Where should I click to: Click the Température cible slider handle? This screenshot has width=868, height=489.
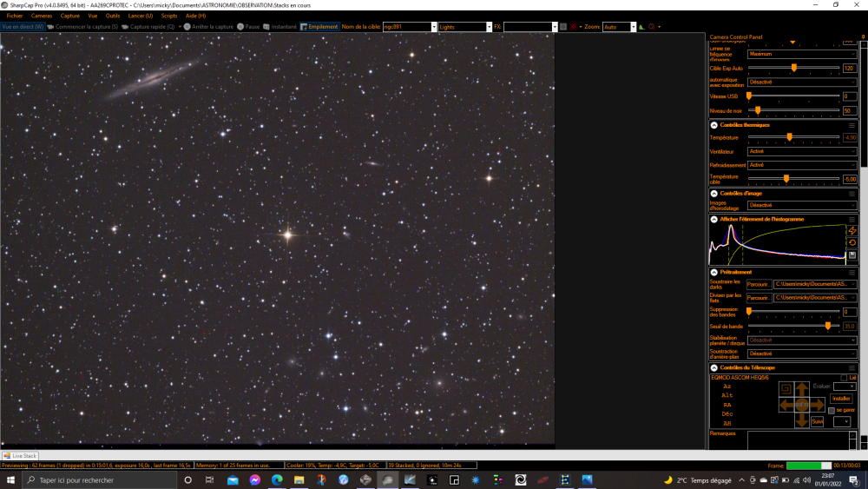click(x=786, y=179)
